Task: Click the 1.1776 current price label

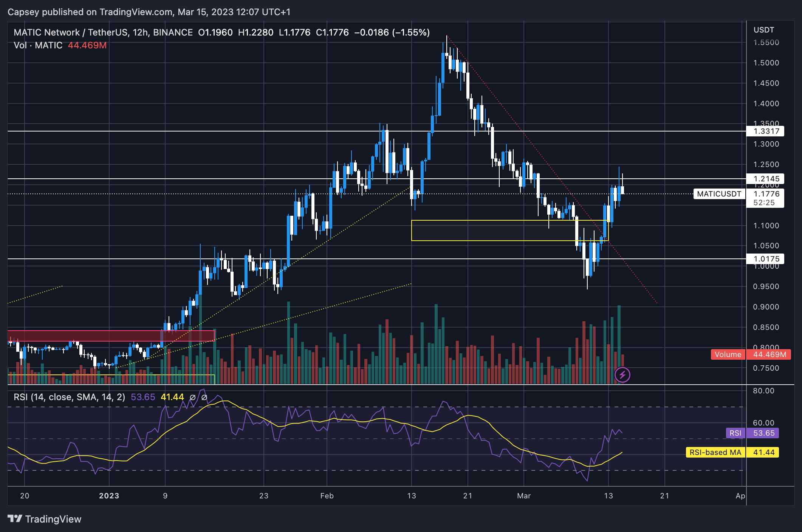Action: [x=766, y=194]
